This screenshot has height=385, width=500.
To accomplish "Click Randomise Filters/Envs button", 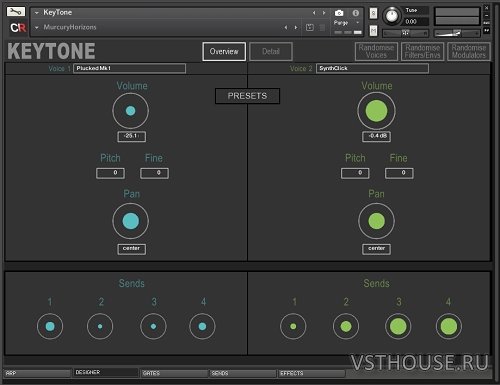I will (422, 51).
